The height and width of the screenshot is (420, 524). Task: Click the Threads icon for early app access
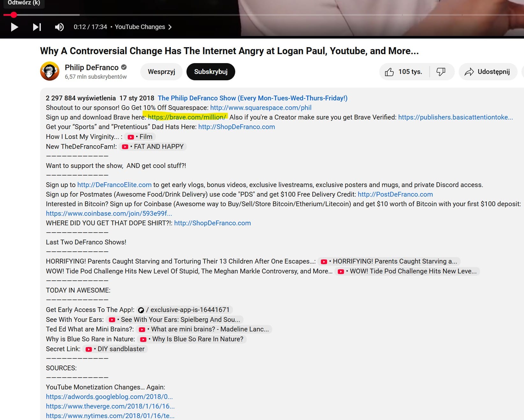(141, 309)
